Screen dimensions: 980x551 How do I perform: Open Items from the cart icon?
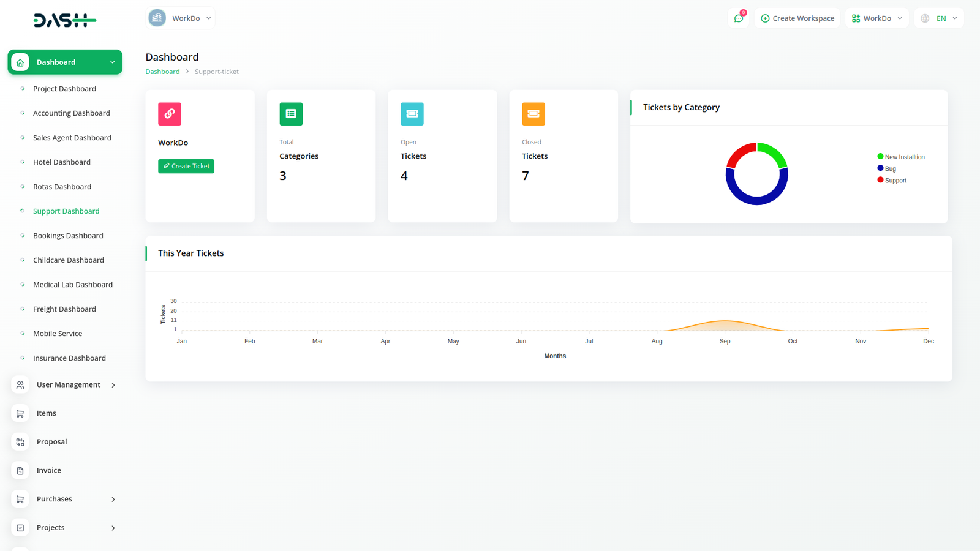pos(20,414)
